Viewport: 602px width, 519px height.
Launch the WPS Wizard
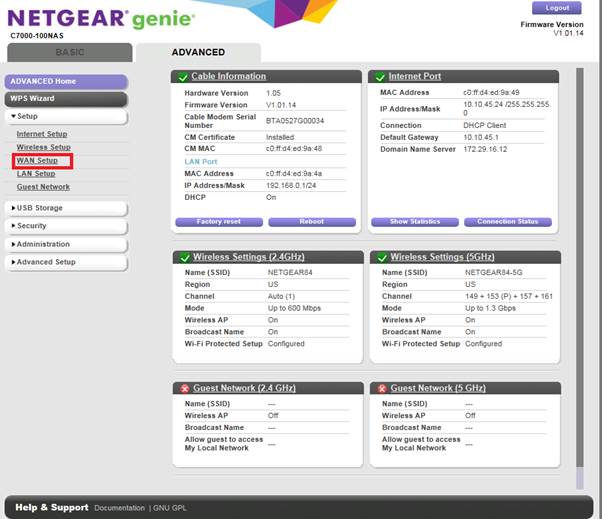[66, 99]
